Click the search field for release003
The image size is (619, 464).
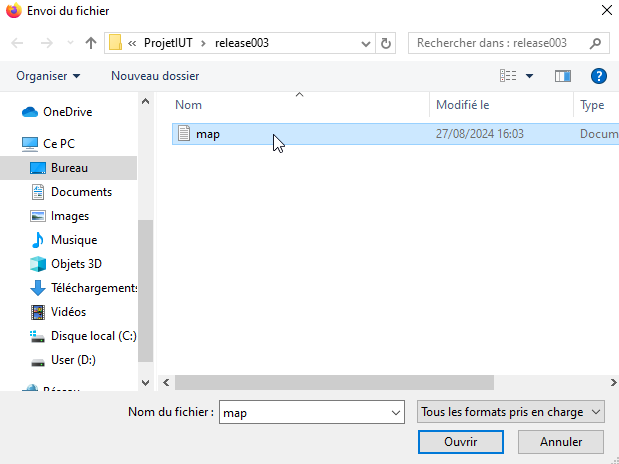500,43
